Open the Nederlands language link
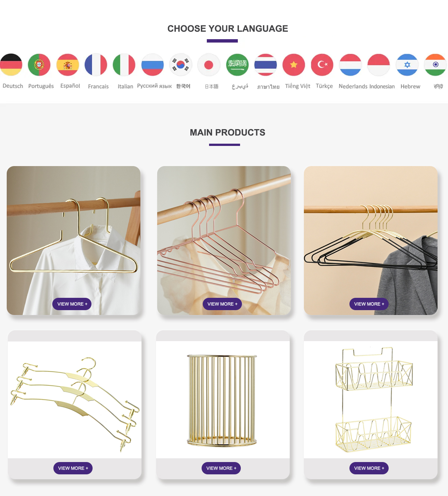This screenshot has height=496, width=448. [353, 86]
